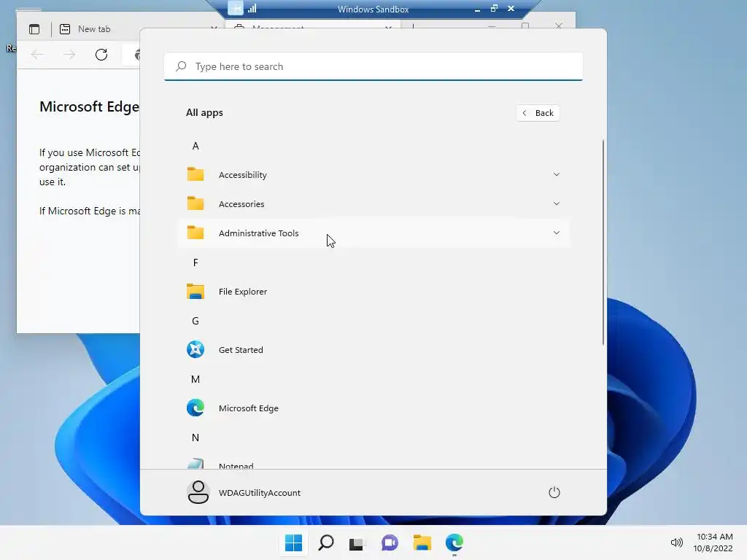Click the Refresh button in Edge window
This screenshot has width=747, height=560.
click(x=101, y=55)
